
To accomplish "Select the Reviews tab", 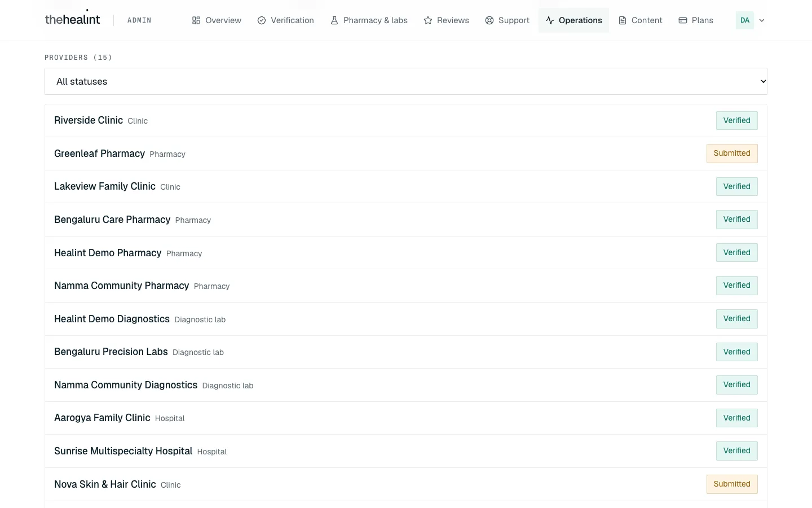I will 447,20.
